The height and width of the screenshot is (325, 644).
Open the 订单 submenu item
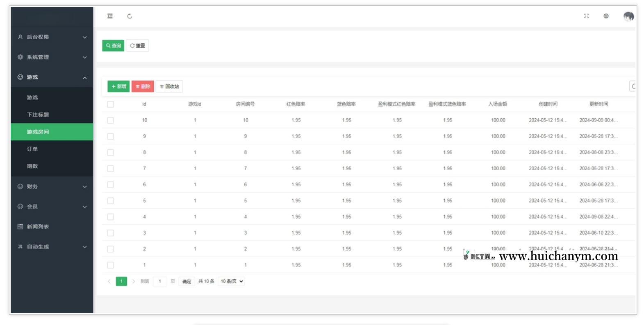click(x=32, y=149)
